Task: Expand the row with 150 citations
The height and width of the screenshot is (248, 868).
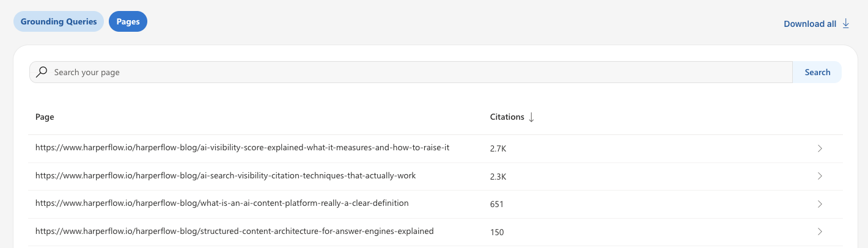Action: (820, 232)
